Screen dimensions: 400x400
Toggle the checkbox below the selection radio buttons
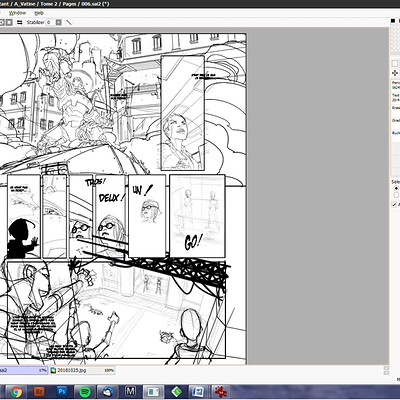click(x=395, y=204)
